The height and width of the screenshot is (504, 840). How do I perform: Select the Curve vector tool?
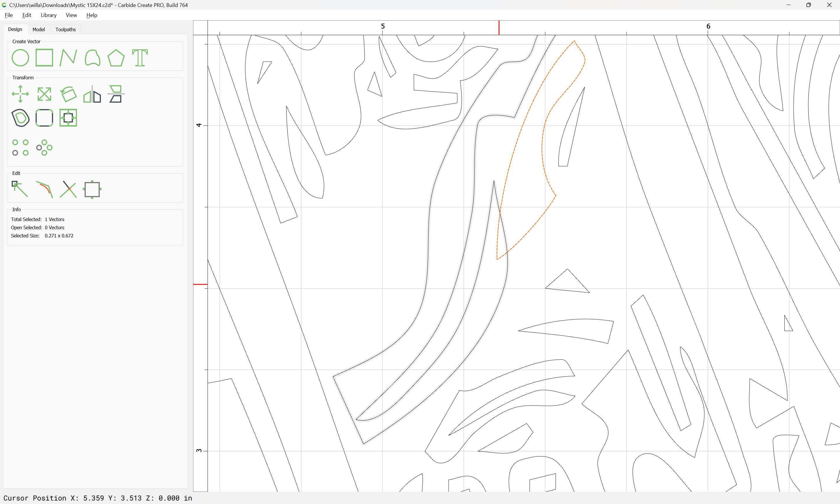tap(92, 58)
